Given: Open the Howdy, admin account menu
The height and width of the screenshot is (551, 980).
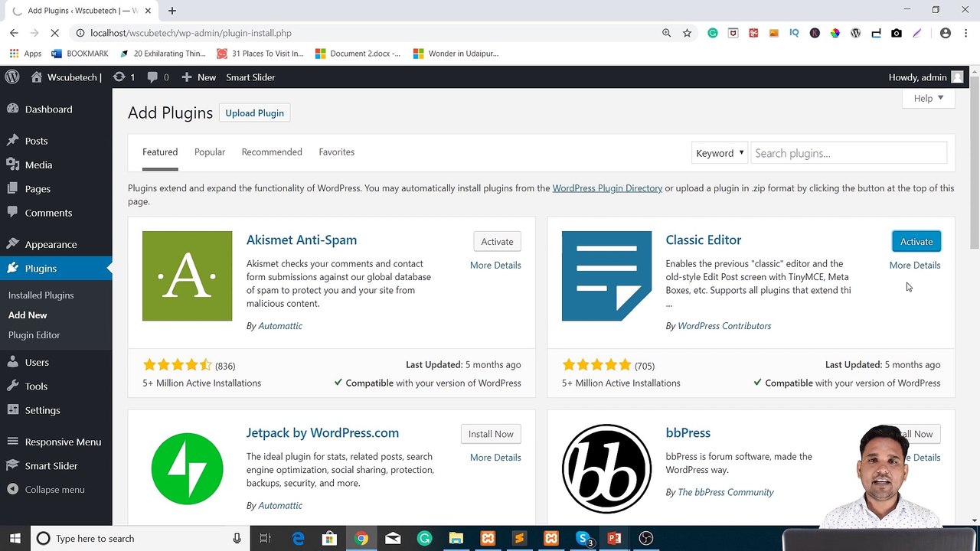Looking at the screenshot, I should pyautogui.click(x=926, y=77).
